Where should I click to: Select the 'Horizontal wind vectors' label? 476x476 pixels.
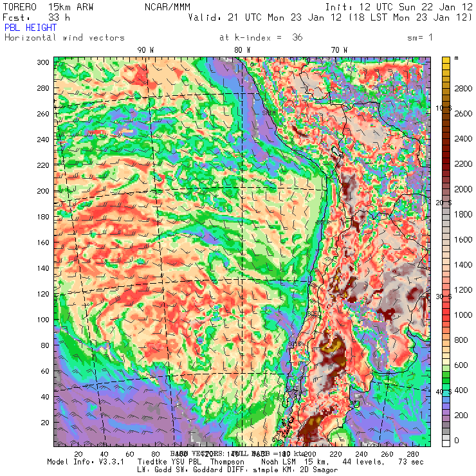pyautogui.click(x=64, y=38)
